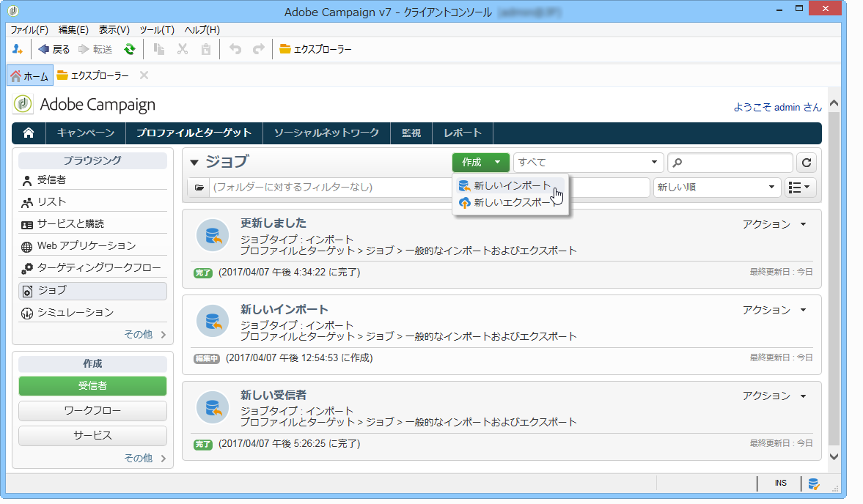The image size is (863, 504).
Task: Click the paste clipboard icon
Action: point(206,50)
